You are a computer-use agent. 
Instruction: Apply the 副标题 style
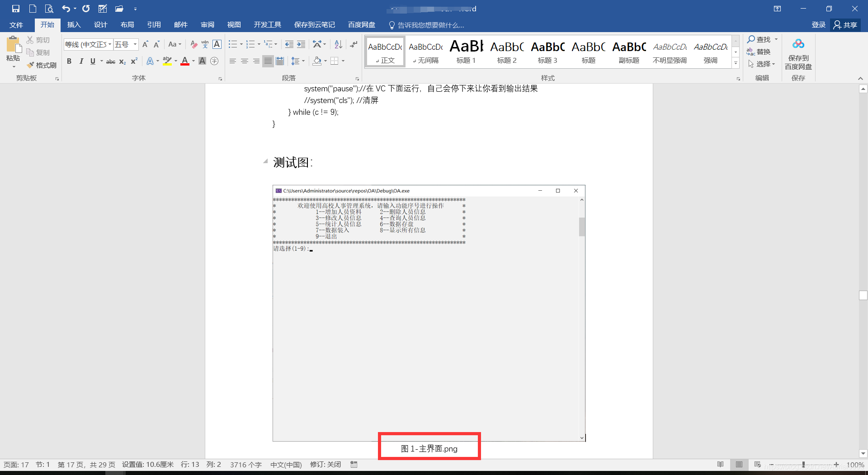[629, 52]
